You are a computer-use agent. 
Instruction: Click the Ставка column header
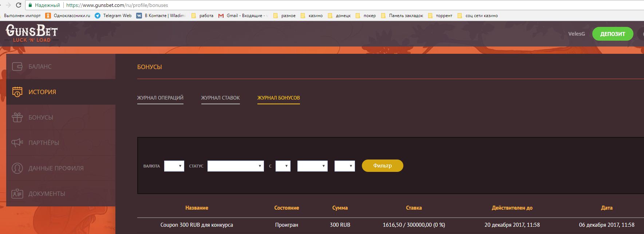tap(414, 208)
